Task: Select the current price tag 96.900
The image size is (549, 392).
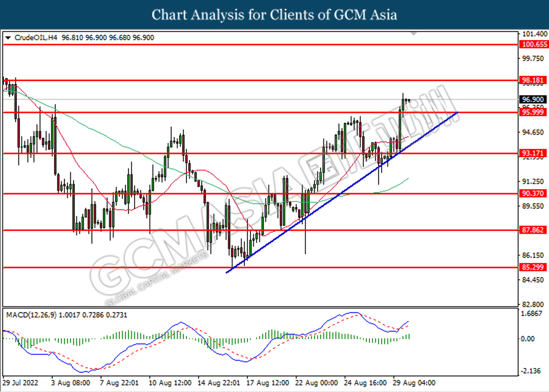Action: click(533, 100)
